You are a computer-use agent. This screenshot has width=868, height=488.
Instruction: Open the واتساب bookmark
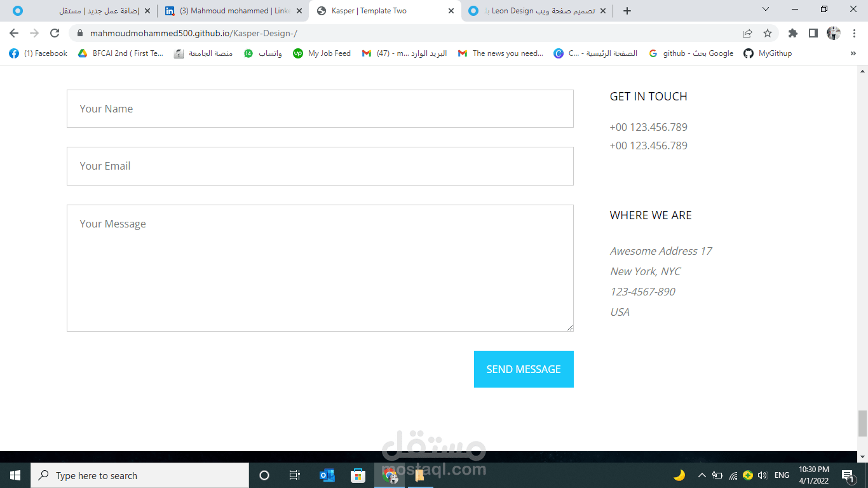coord(263,53)
